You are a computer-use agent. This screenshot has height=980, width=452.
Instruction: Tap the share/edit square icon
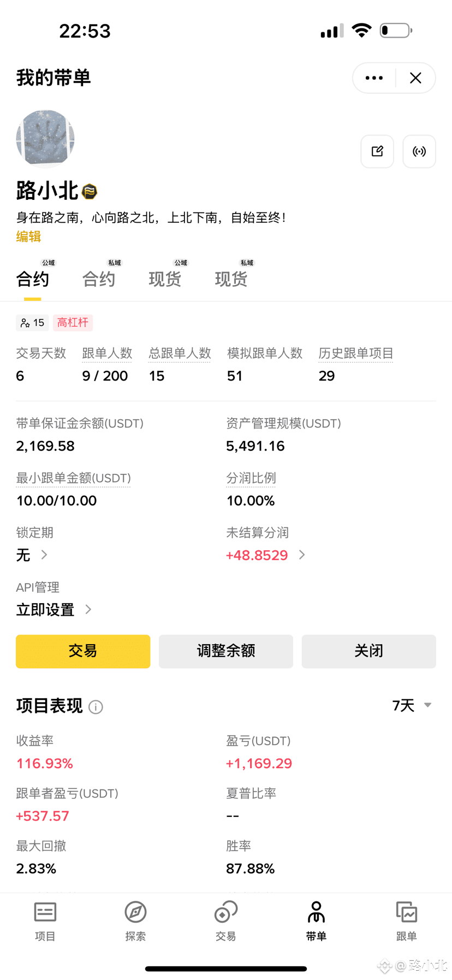[x=377, y=151]
